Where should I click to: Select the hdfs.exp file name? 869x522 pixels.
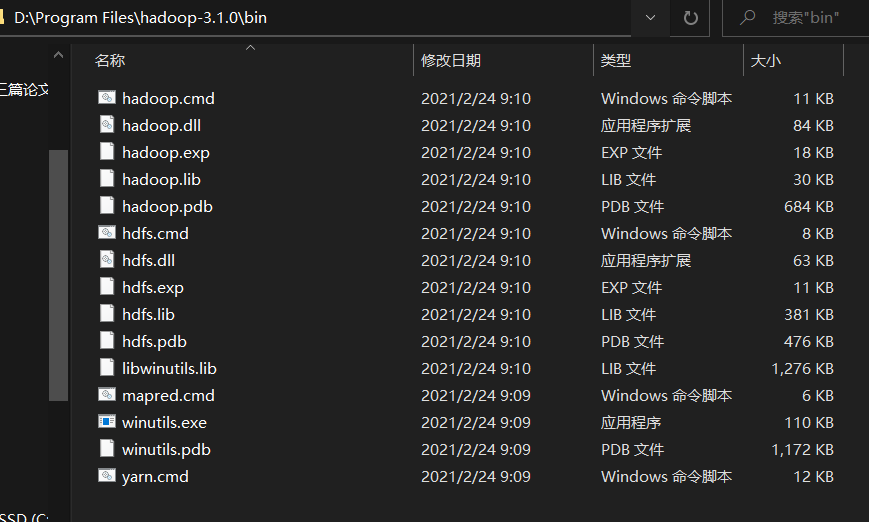click(x=153, y=288)
